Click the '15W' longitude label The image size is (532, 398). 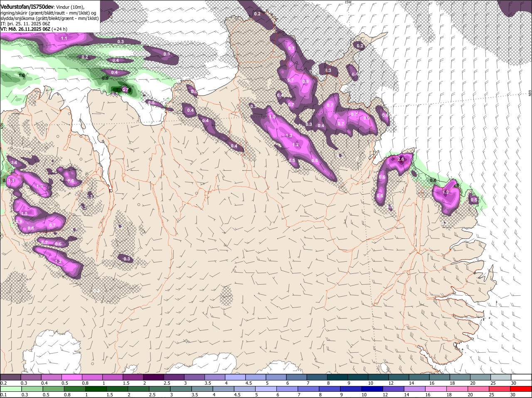point(348,2)
